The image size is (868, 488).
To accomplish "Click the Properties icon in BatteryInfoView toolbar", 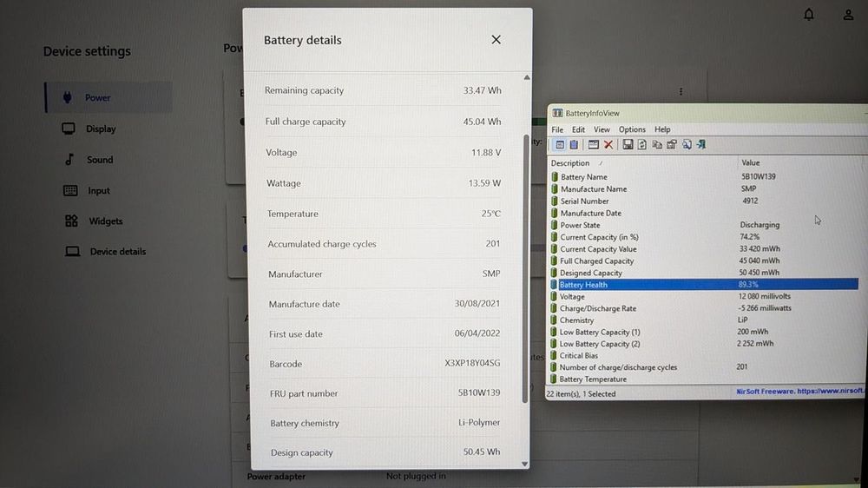I will pyautogui.click(x=672, y=144).
